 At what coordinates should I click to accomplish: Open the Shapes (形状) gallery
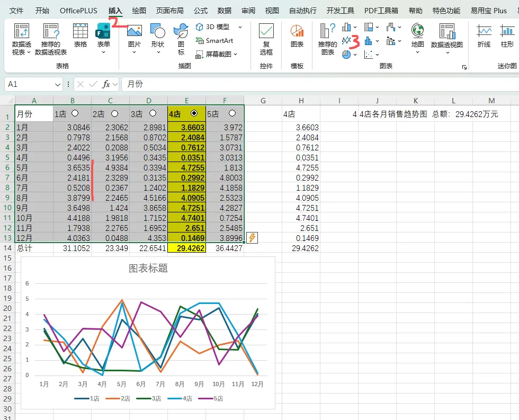pyautogui.click(x=158, y=38)
